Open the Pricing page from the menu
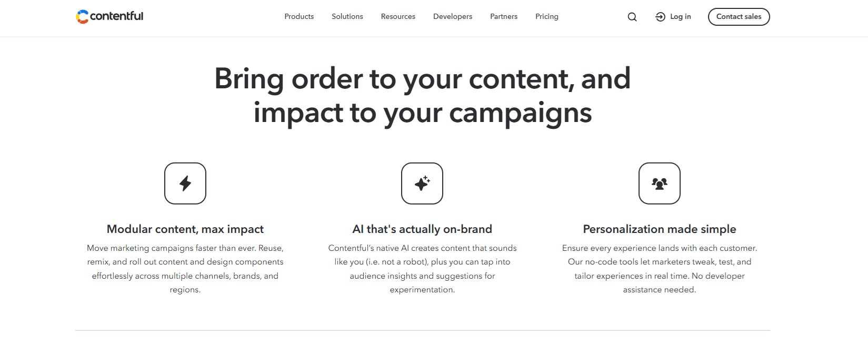Screen dimensions: 868x356 546,16
